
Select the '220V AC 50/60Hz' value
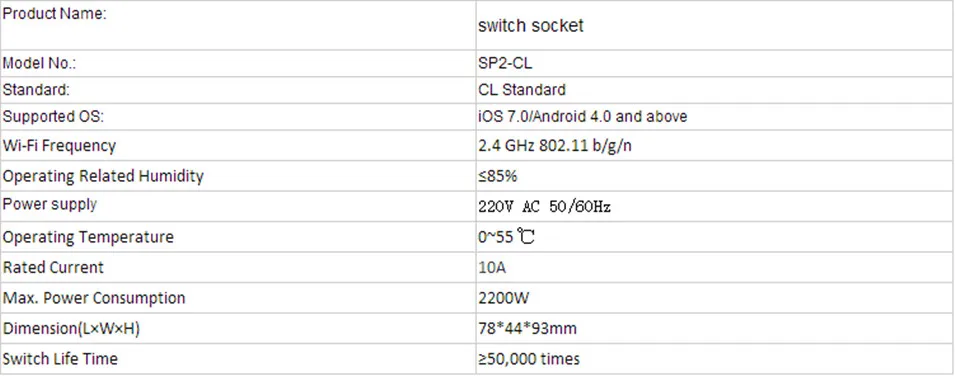tap(544, 207)
